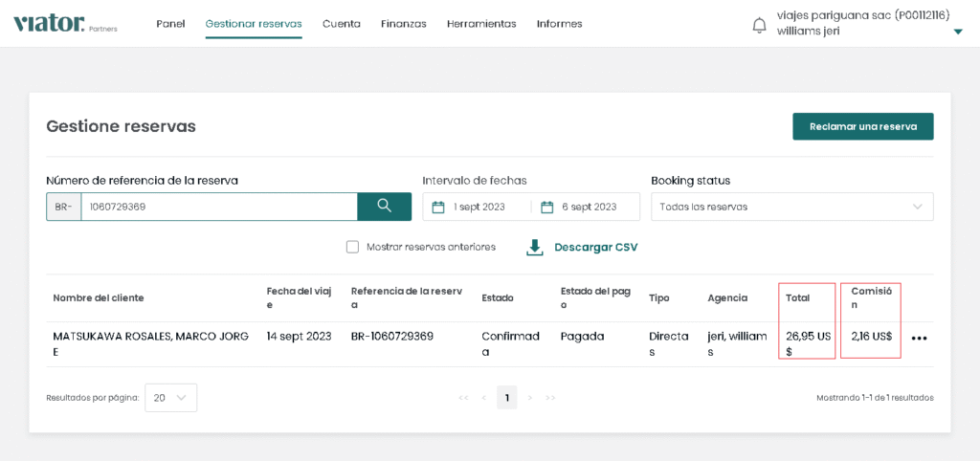
Task: Click the Confirmada status cell
Action: click(510, 344)
